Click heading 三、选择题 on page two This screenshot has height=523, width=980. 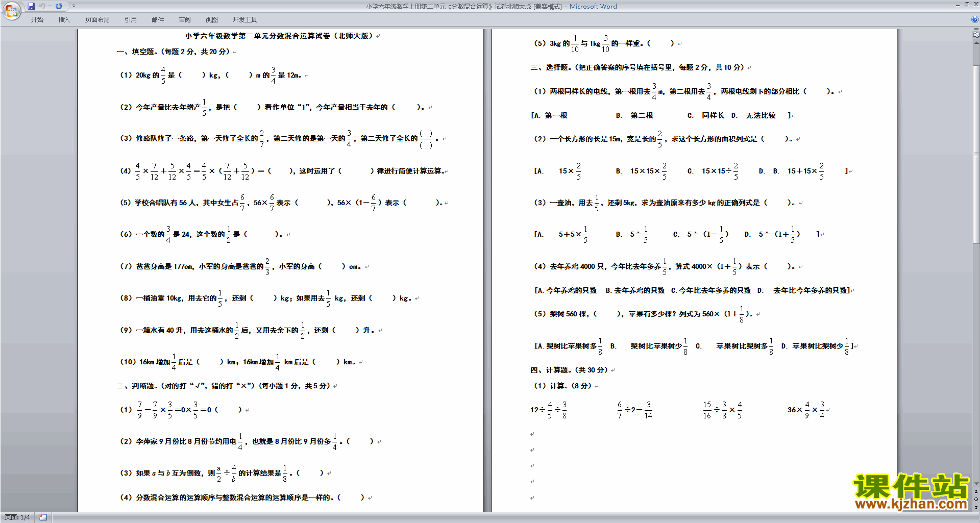point(638,67)
